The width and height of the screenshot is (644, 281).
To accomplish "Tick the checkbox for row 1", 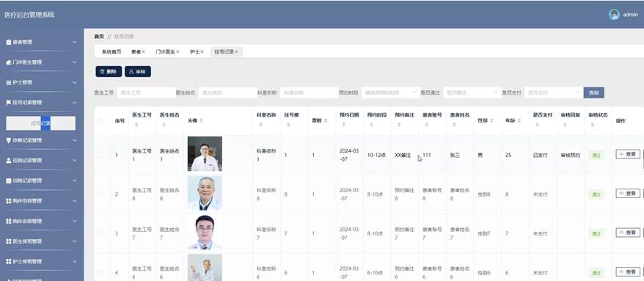I will (x=100, y=155).
